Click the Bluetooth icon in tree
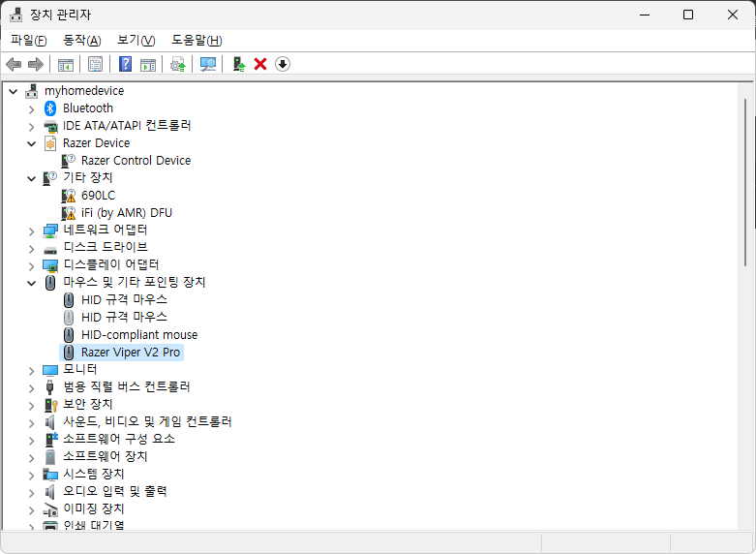This screenshot has height=554, width=756. 50,108
